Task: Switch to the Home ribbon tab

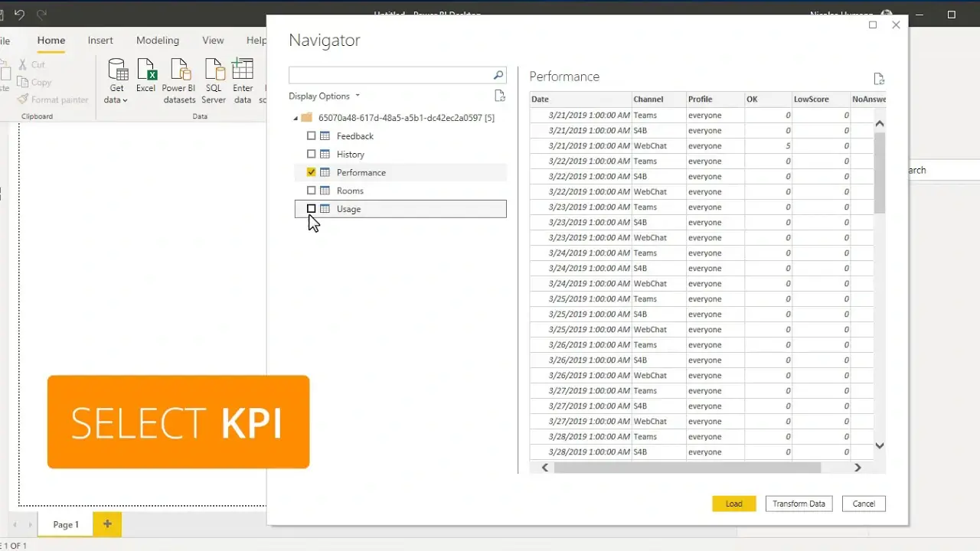Action: [x=51, y=41]
